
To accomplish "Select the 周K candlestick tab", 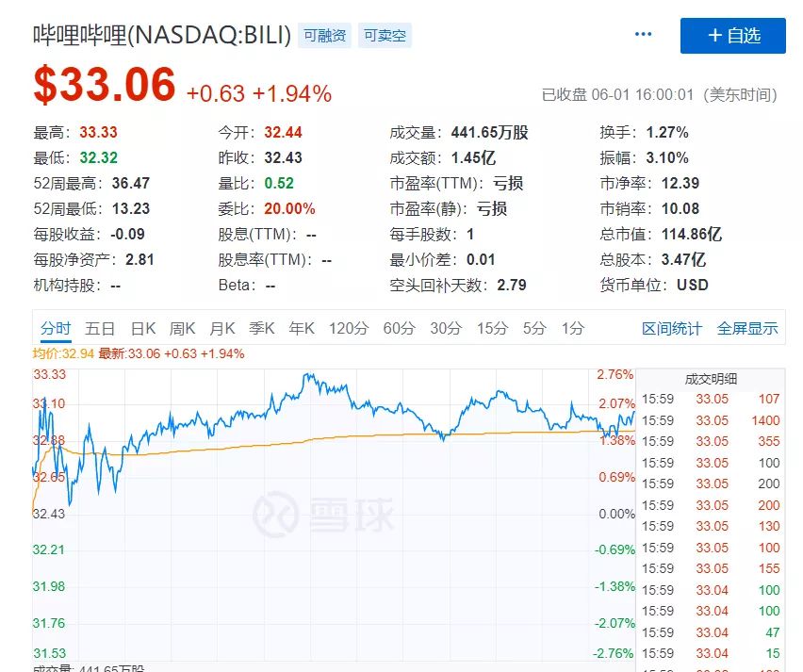I will tap(182, 328).
